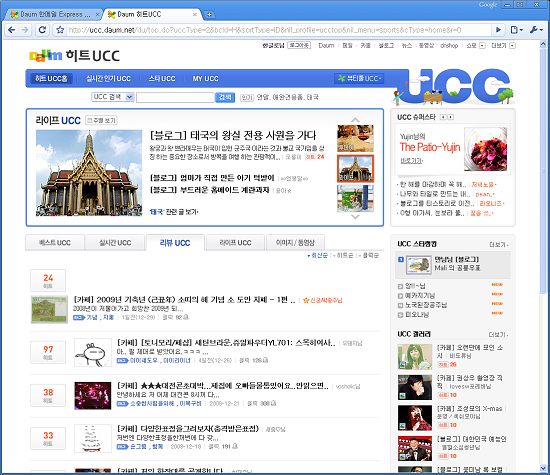Screen dimensions: 550x475
Task: Go forward with the browser forward arrow
Action: (x=25, y=30)
